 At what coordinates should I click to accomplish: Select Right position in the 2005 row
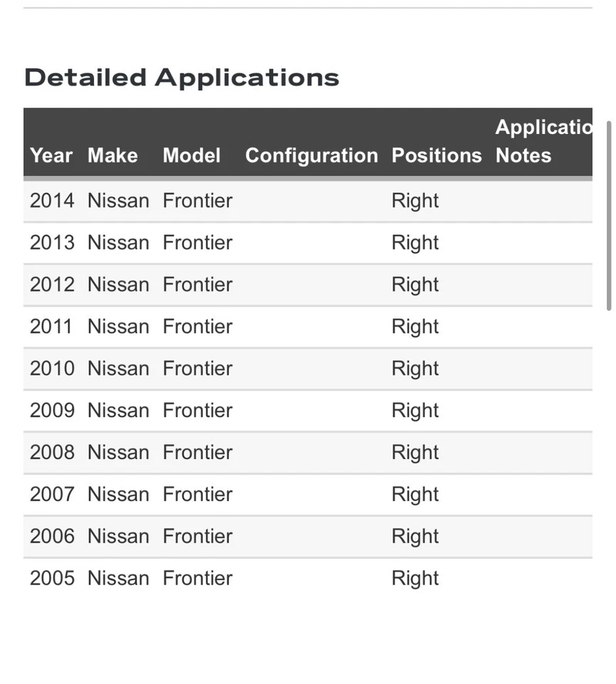coord(415,579)
